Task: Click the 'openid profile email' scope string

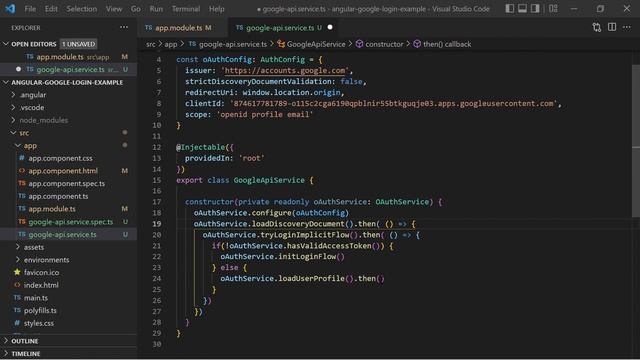Action: pos(264,114)
